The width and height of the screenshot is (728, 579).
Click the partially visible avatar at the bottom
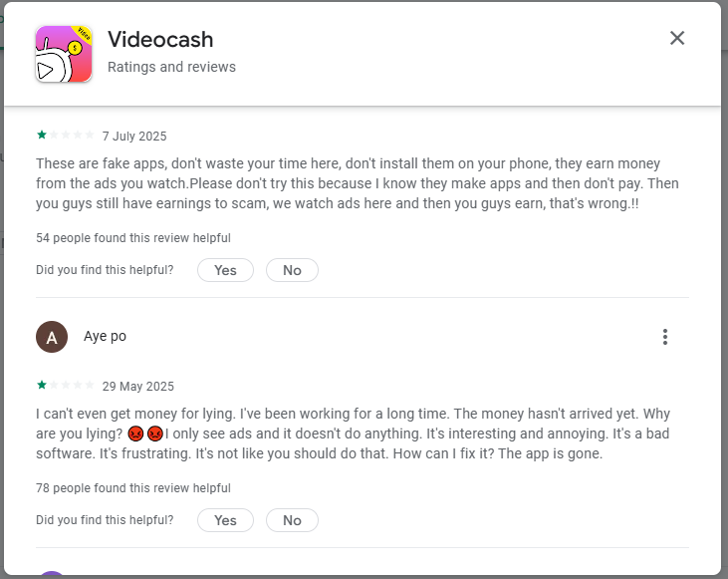coord(52,575)
